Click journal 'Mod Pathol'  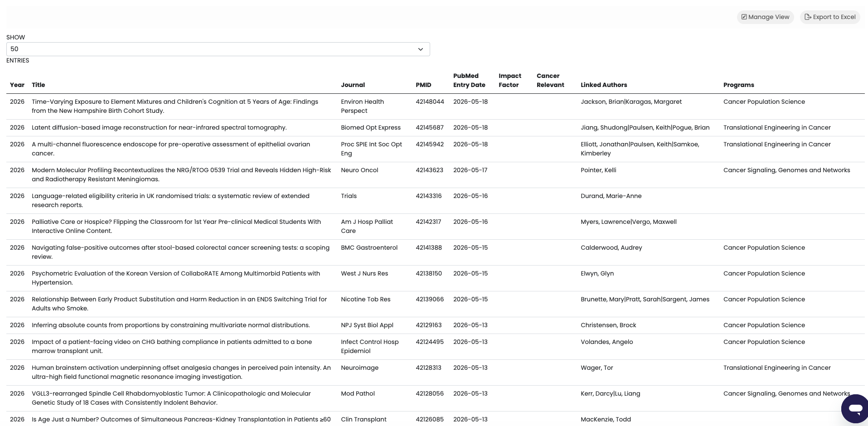click(x=358, y=393)
